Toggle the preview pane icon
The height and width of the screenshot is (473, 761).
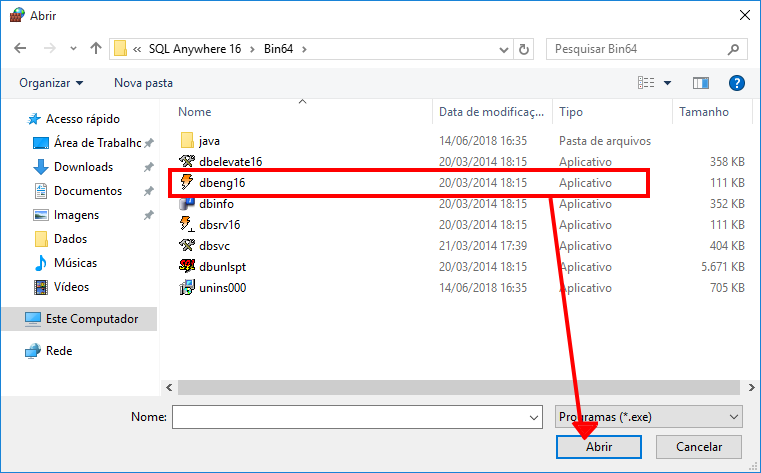pos(701,83)
